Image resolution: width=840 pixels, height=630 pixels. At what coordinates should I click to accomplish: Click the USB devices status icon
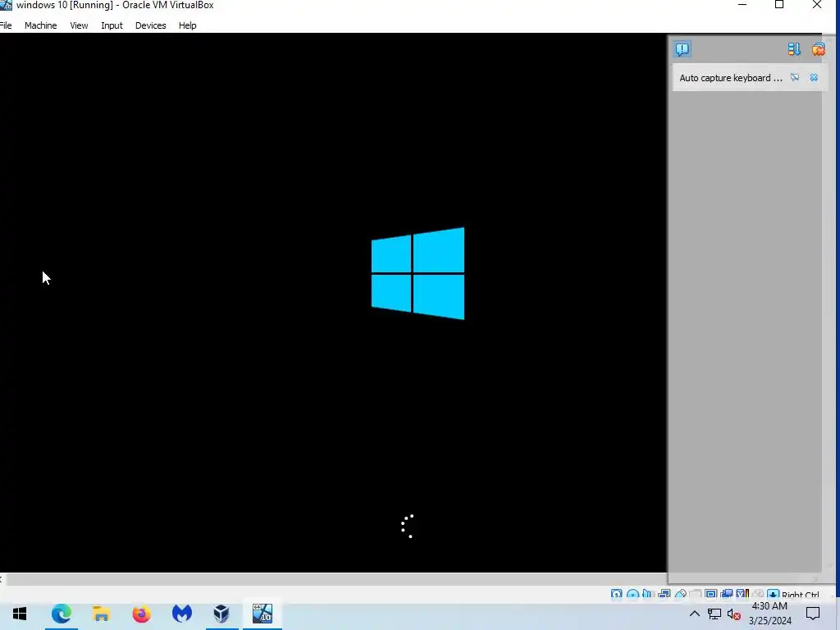(680, 594)
